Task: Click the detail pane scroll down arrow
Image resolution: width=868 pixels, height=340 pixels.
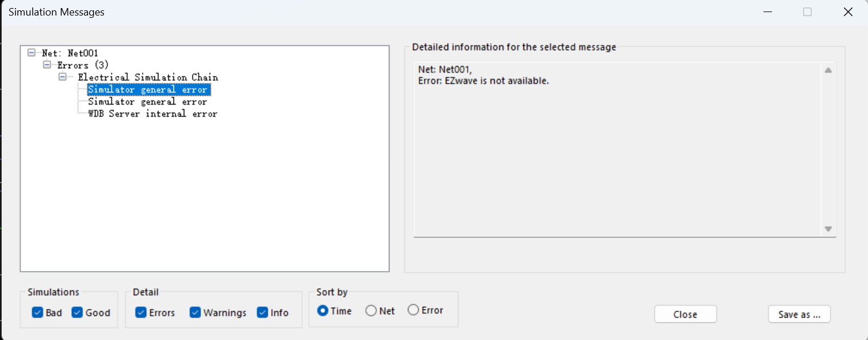Action: pos(828,228)
